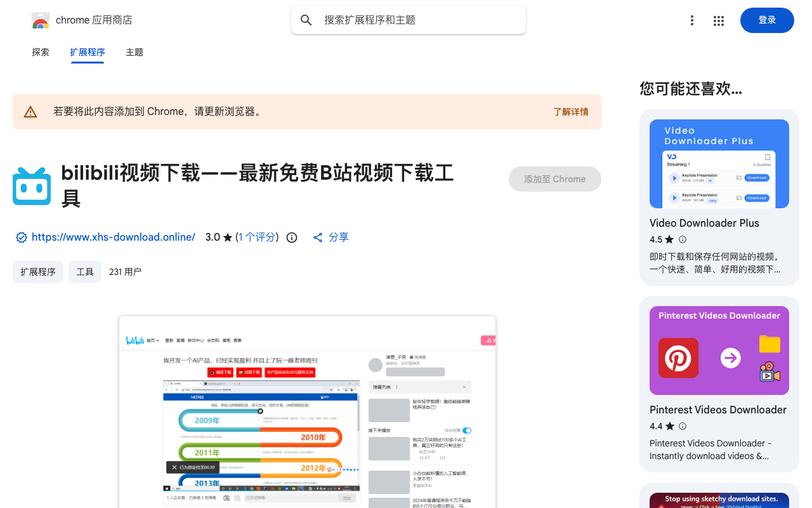
Task: Click the 登录 sign-in button
Action: (767, 20)
